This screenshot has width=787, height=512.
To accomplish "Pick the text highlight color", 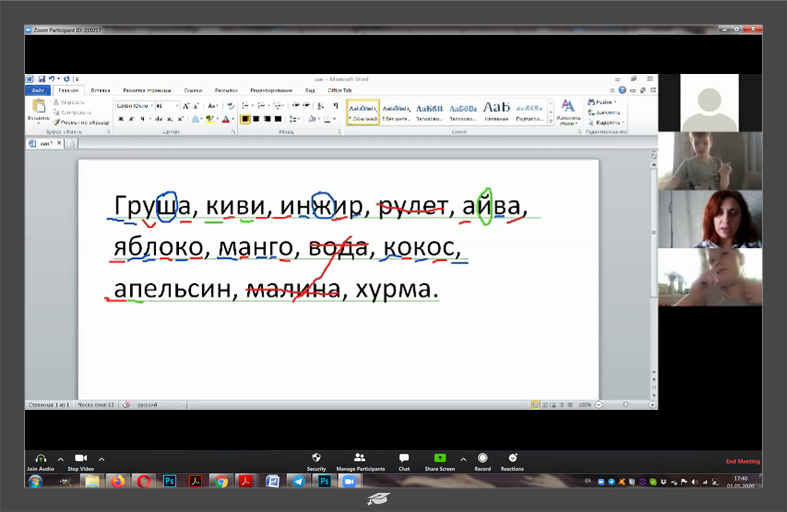I will pos(210,119).
